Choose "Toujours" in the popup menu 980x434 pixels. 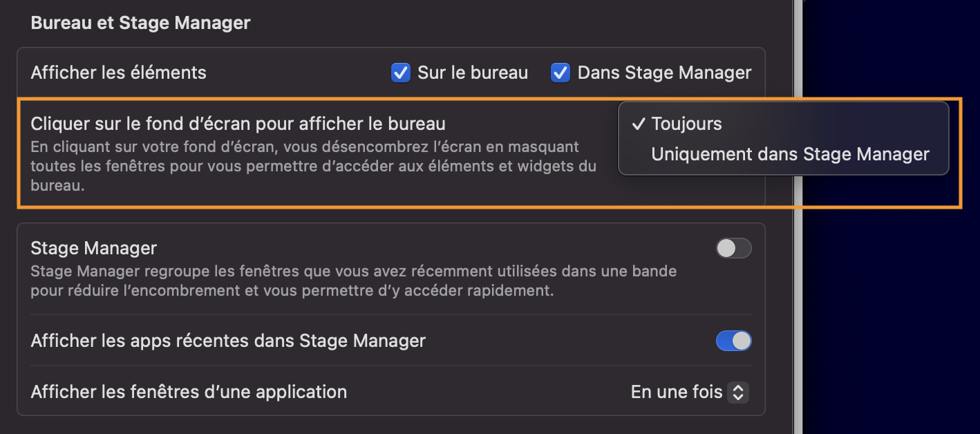pyautogui.click(x=686, y=124)
